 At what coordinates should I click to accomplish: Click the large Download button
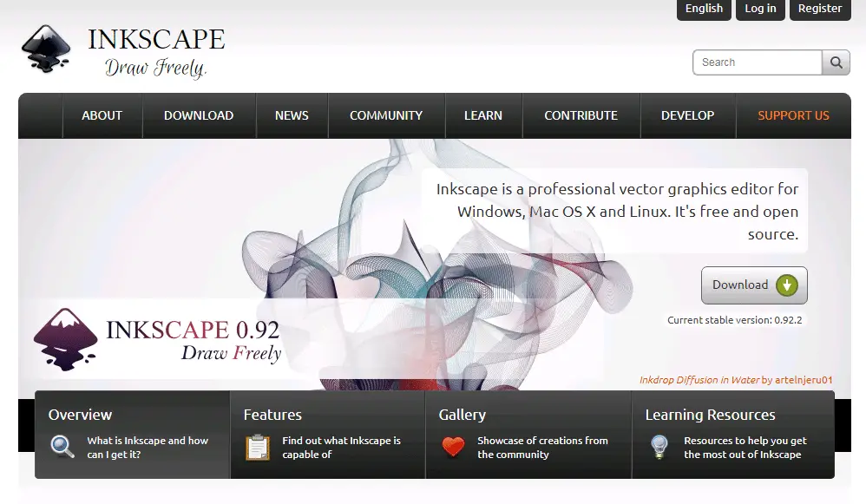pyautogui.click(x=754, y=285)
